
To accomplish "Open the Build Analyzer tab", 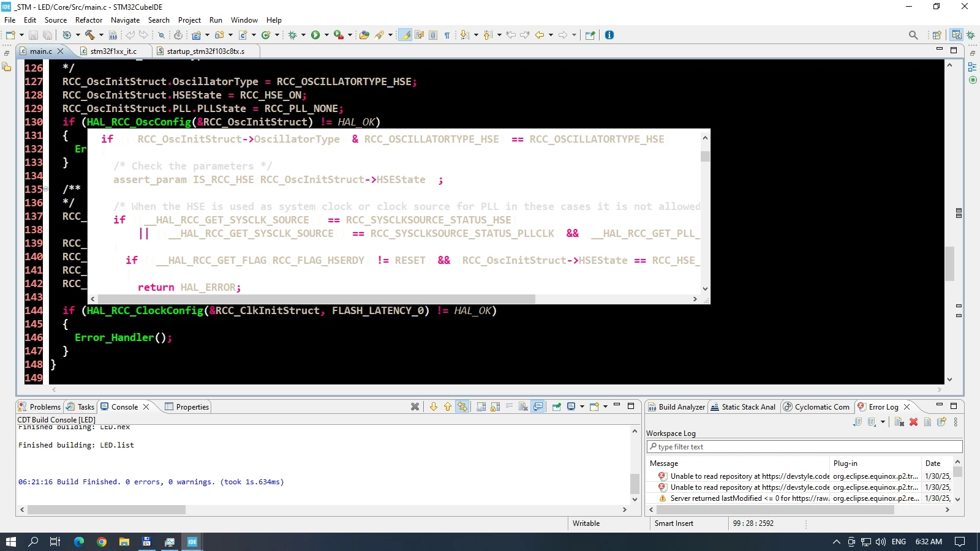I will [x=676, y=407].
